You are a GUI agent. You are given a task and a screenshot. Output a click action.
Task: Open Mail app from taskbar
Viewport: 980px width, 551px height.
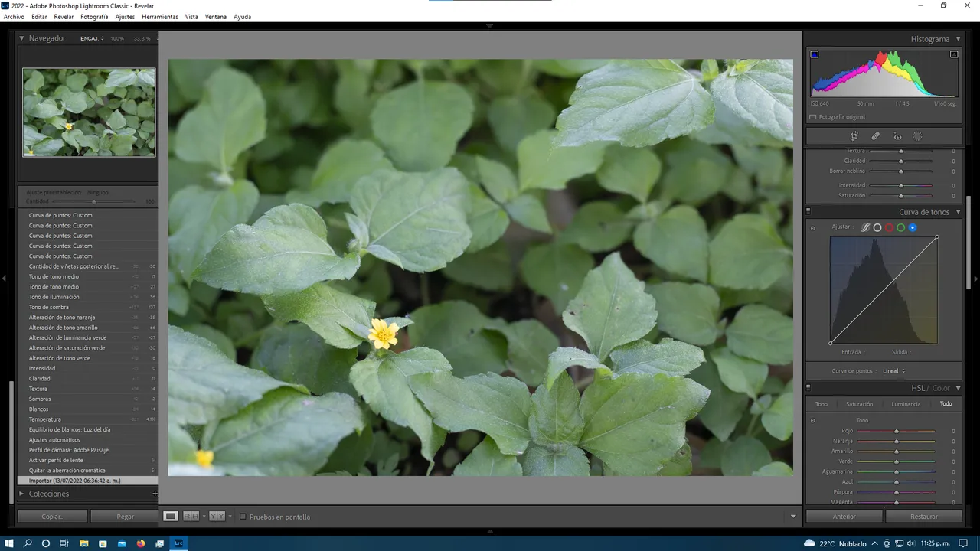122,543
